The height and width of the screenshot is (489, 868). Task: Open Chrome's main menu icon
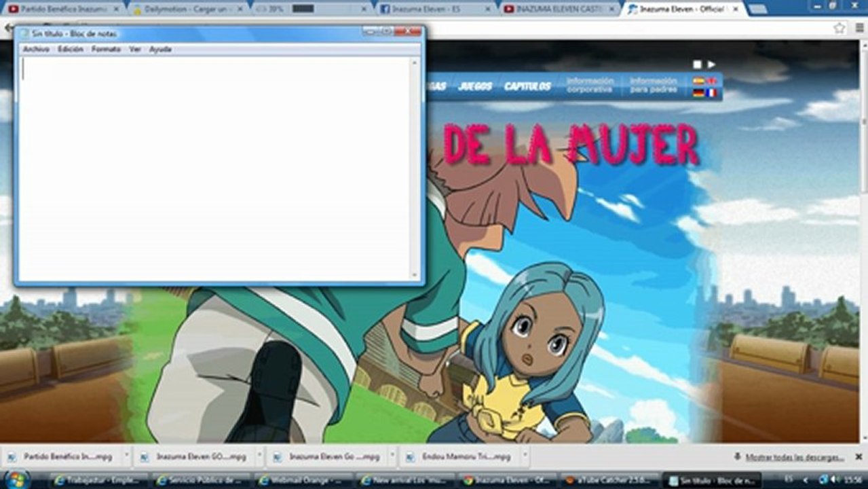858,28
